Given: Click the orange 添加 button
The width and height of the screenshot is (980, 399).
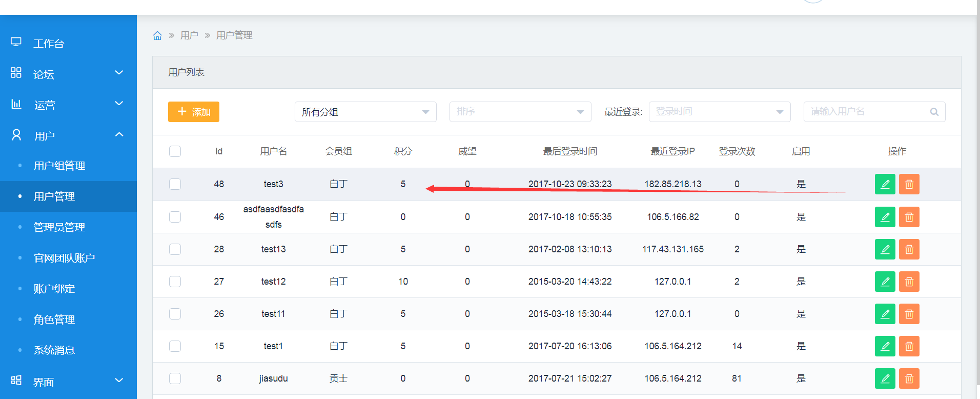Looking at the screenshot, I should coord(194,112).
